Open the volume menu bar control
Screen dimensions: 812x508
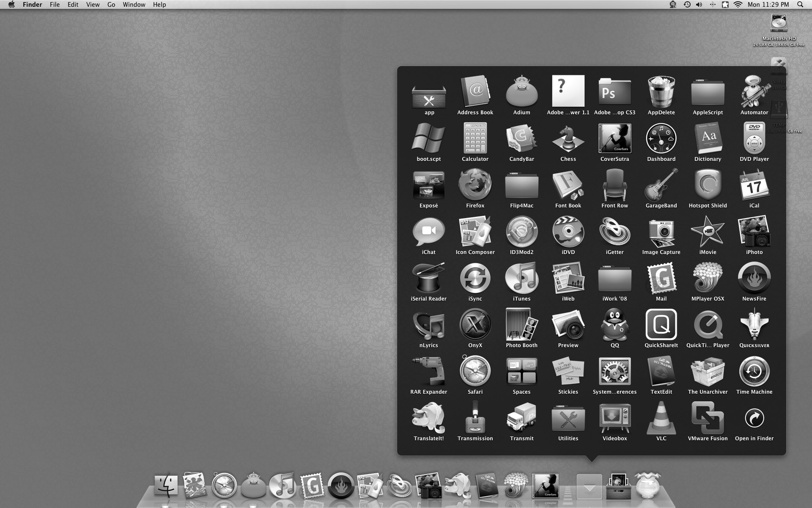click(x=699, y=5)
